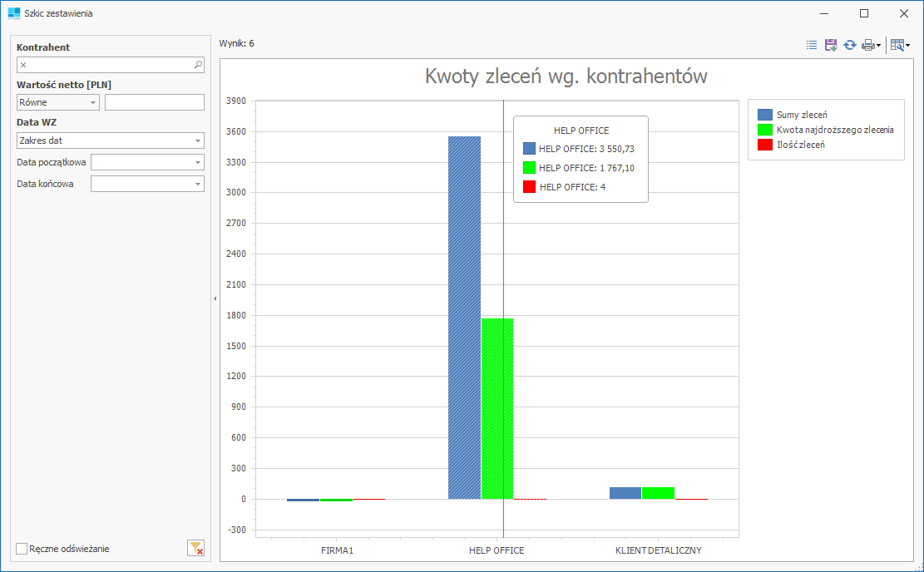Toggle the Sumy zleceń legend swatch
Image resolution: width=924 pixels, height=572 pixels.
click(x=765, y=115)
